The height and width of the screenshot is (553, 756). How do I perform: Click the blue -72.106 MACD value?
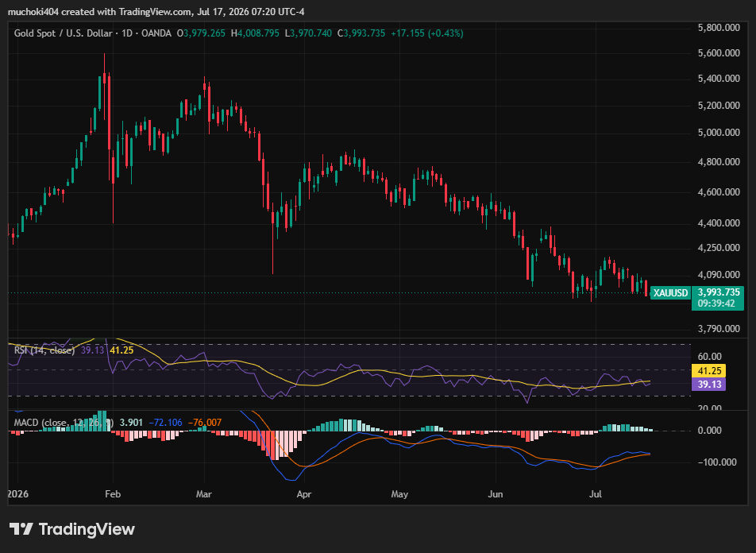coord(165,423)
